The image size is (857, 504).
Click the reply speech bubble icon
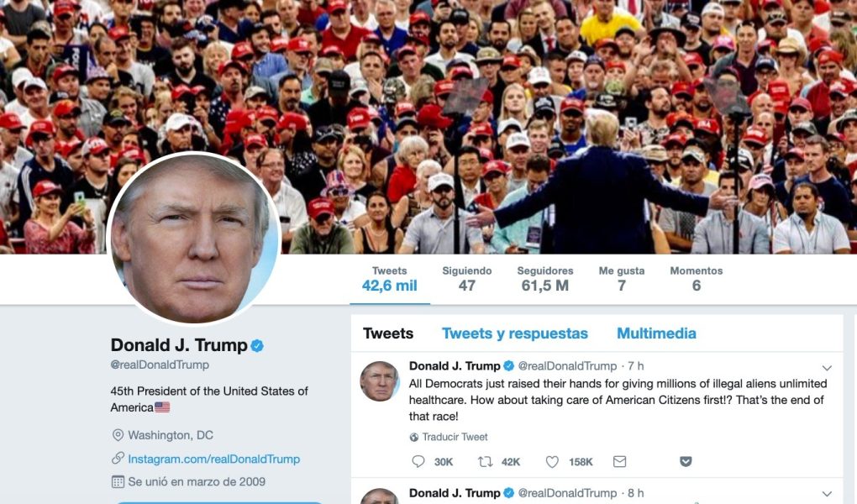(x=418, y=461)
